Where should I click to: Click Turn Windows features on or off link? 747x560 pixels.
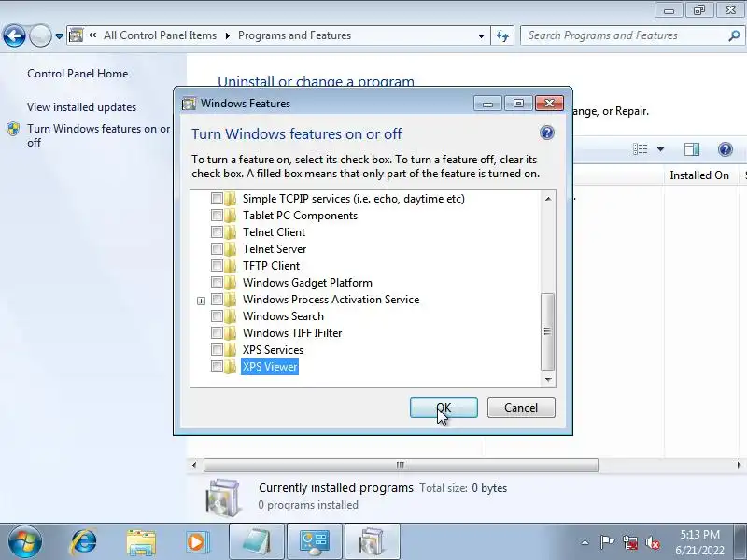pos(98,135)
